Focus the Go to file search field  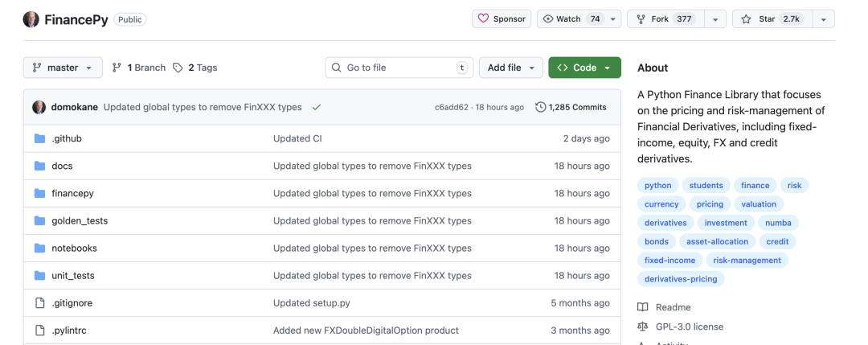pos(399,68)
